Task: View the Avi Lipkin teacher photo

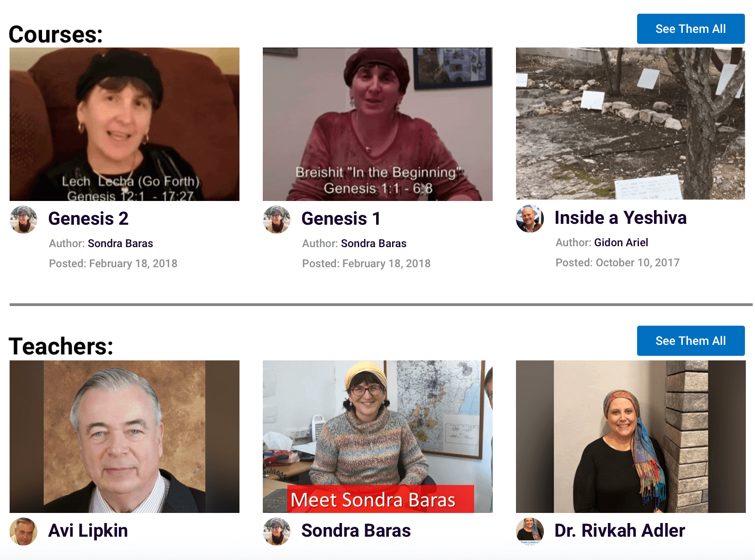Action: point(124,437)
